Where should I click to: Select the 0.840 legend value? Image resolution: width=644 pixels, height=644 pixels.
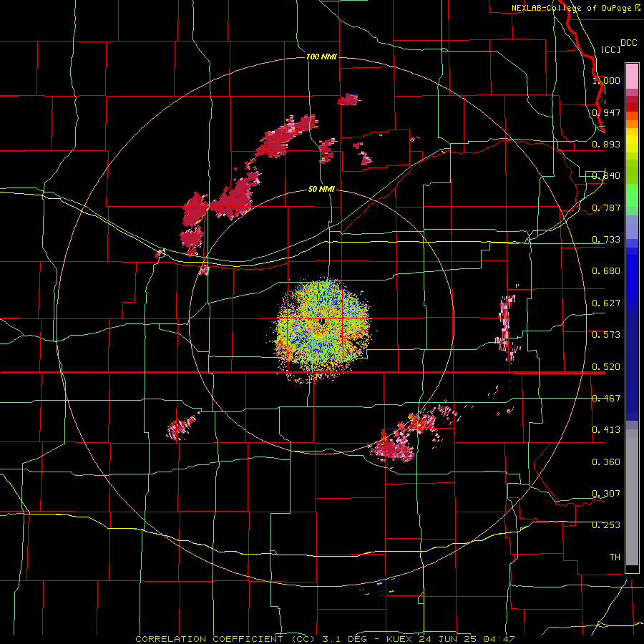[606, 176]
